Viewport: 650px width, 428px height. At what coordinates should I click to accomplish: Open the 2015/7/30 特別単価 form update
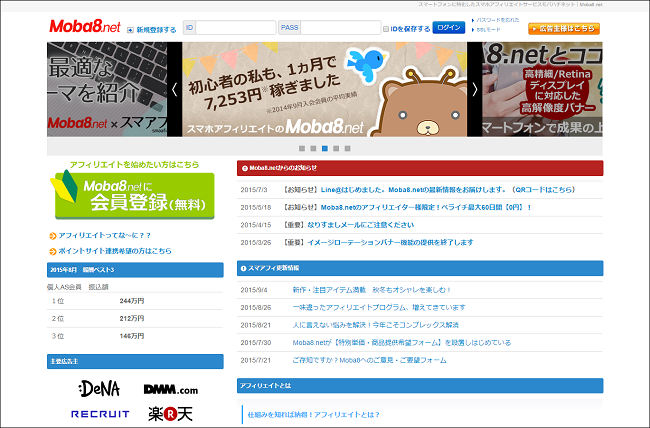click(402, 343)
